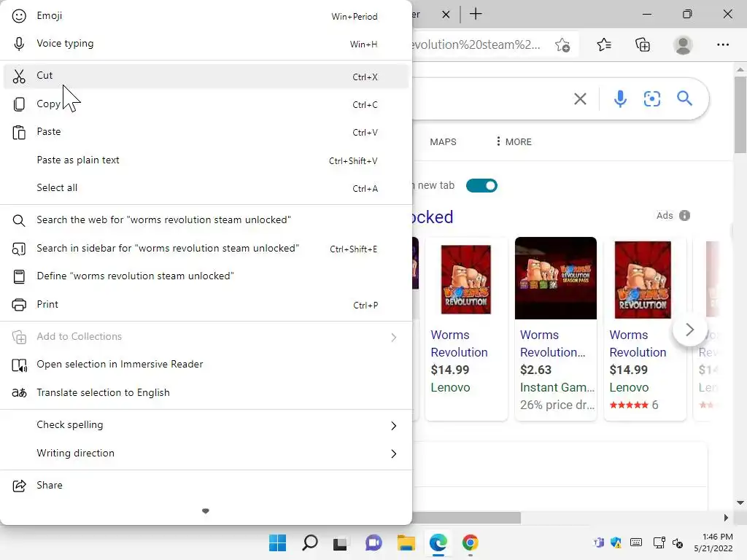747x560 pixels.
Task: Toggle the open in new tab switch
Action: pos(481,185)
